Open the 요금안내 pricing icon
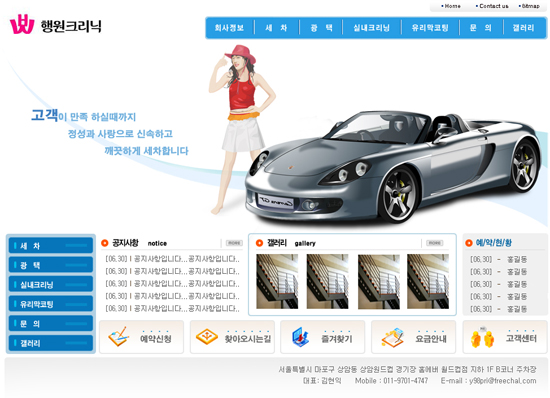 (392, 337)
